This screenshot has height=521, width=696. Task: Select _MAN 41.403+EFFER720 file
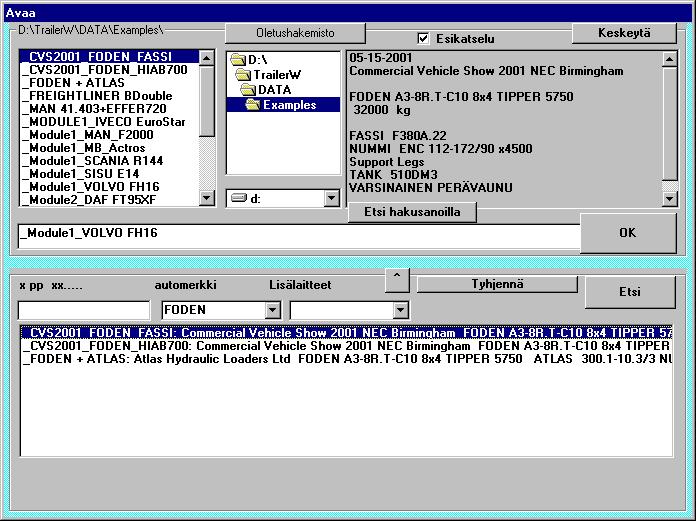click(x=109, y=109)
